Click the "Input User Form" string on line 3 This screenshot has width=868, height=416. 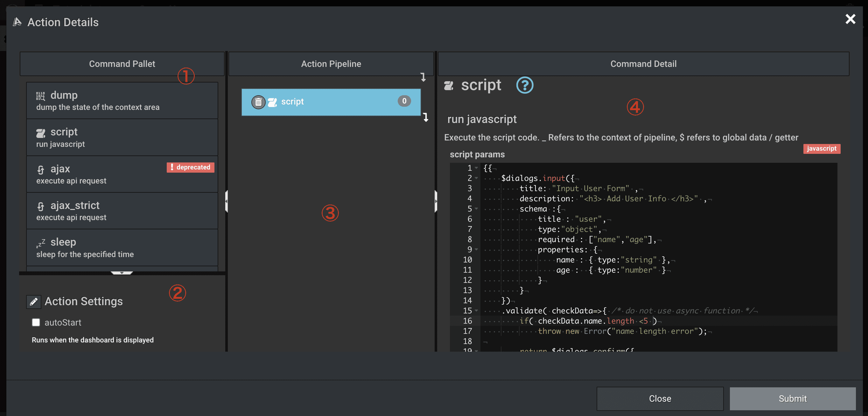[x=590, y=189]
